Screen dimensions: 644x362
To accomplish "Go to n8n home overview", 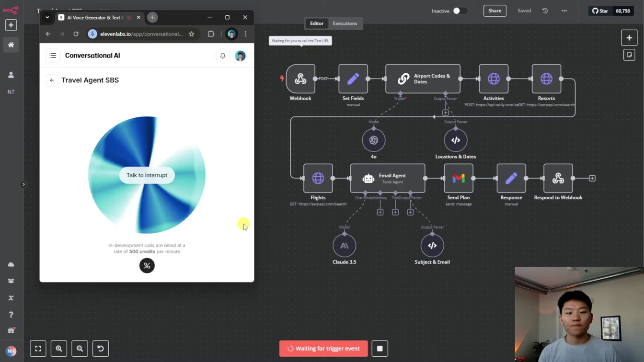I will pyautogui.click(x=11, y=45).
